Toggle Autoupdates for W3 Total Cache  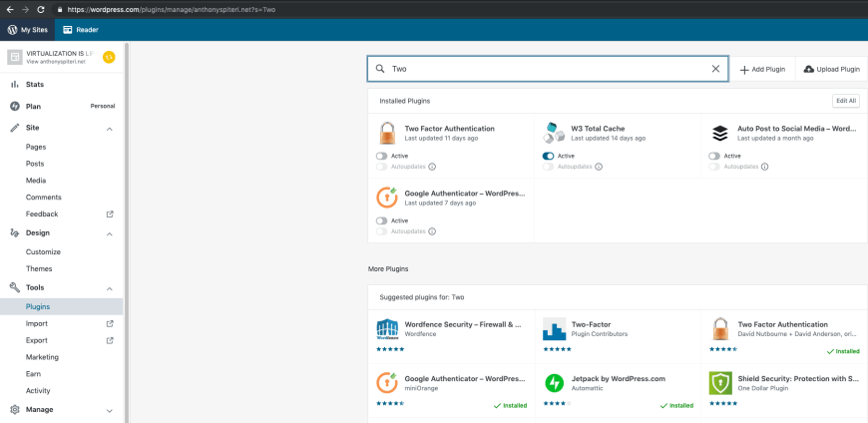548,167
